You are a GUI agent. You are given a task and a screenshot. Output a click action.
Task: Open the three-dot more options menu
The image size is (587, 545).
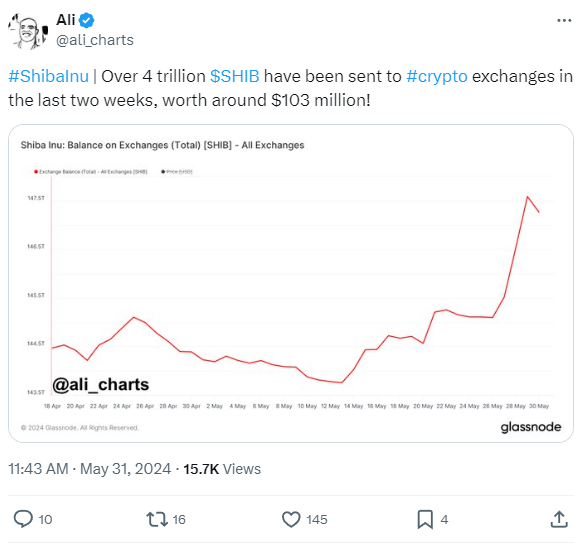[x=564, y=21]
